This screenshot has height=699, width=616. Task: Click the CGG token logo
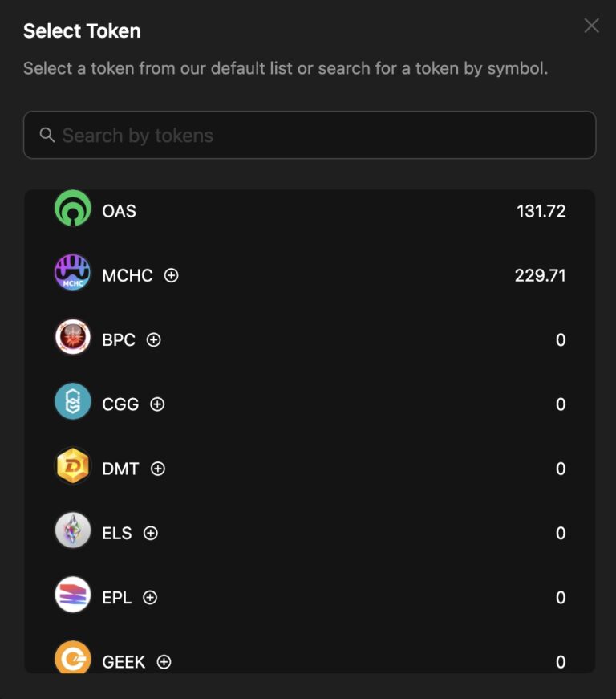(73, 402)
